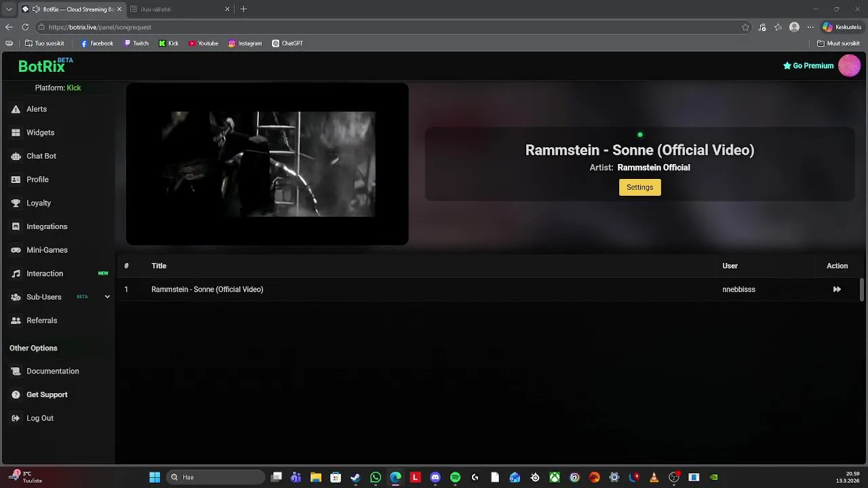
Task: Open the Muut suosikit folder
Action: (839, 43)
